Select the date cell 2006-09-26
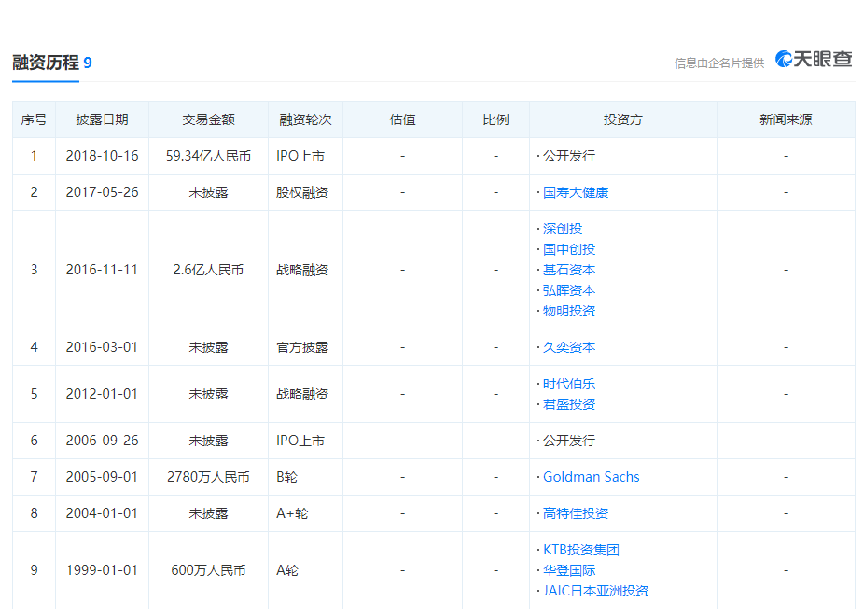The width and height of the screenshot is (864, 616). coord(102,441)
